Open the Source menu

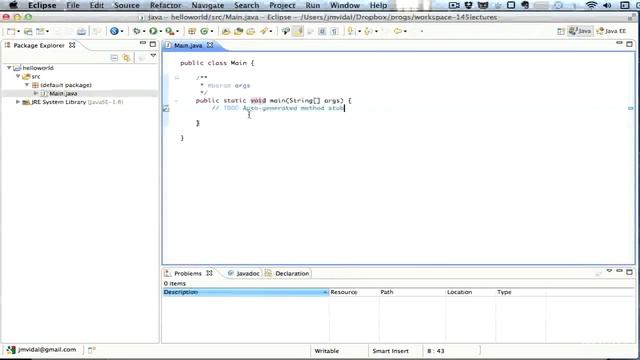(x=127, y=5)
